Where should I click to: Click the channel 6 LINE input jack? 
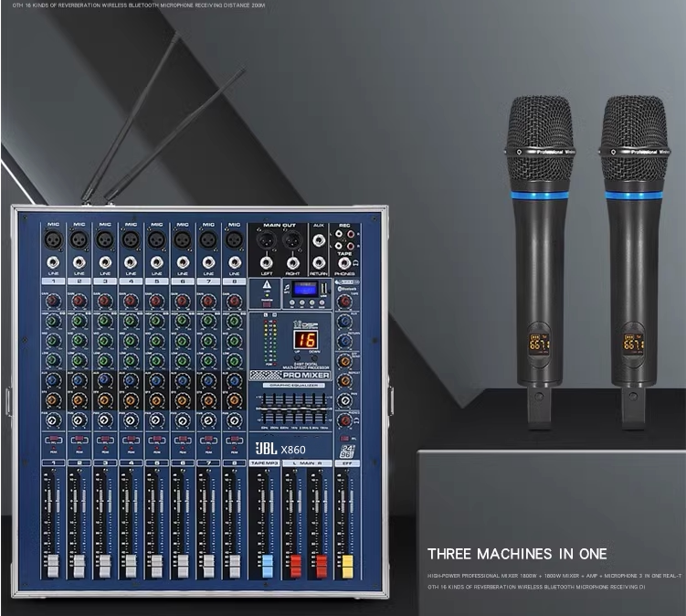[183, 262]
